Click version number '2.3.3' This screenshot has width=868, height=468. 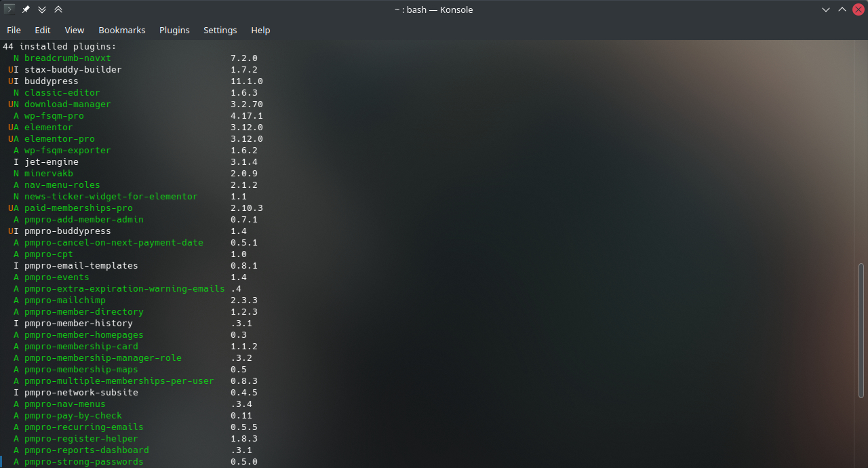click(x=244, y=300)
